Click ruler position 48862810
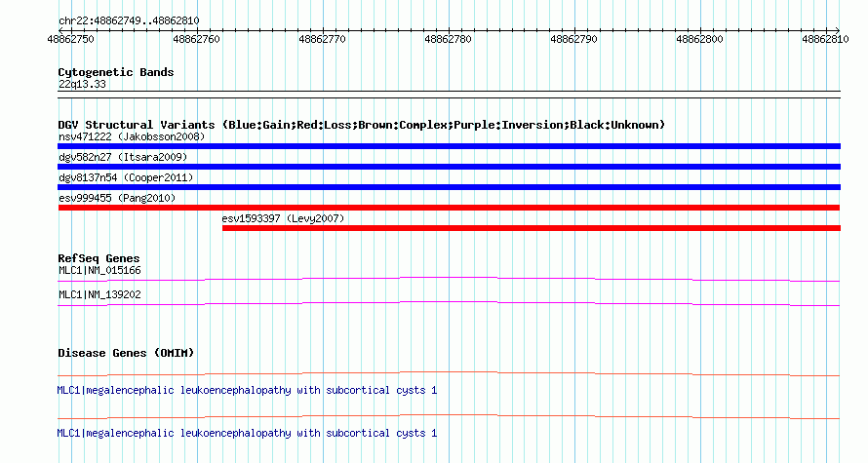The image size is (868, 463). point(825,39)
